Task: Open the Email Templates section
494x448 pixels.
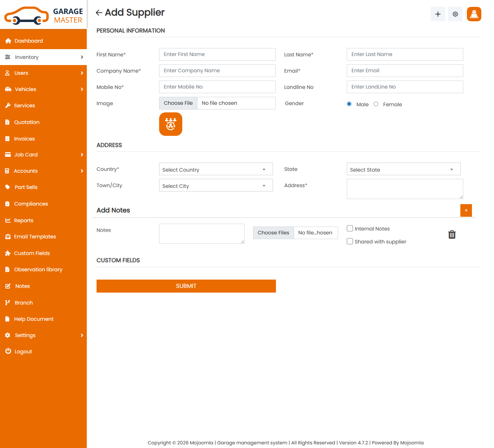Action: (x=35, y=237)
